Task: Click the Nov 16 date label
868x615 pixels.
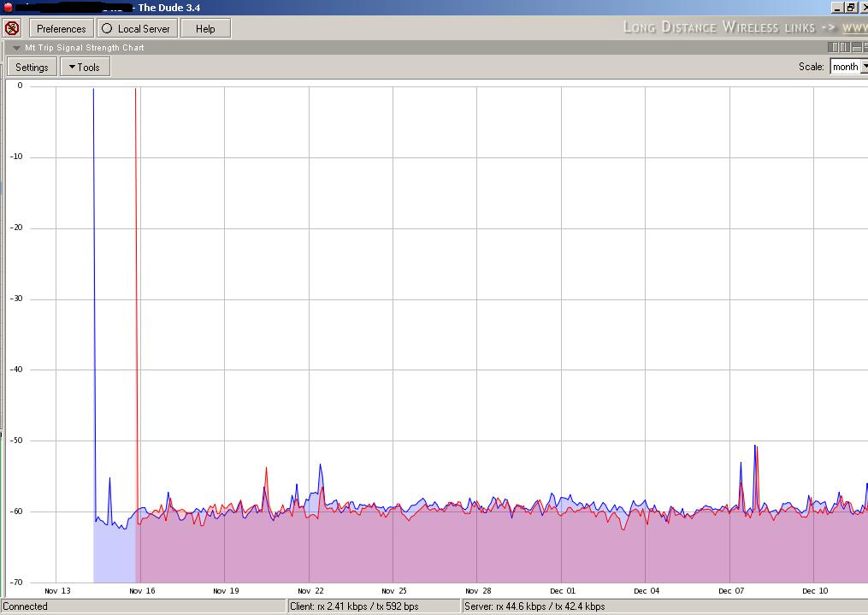Action: (142, 591)
